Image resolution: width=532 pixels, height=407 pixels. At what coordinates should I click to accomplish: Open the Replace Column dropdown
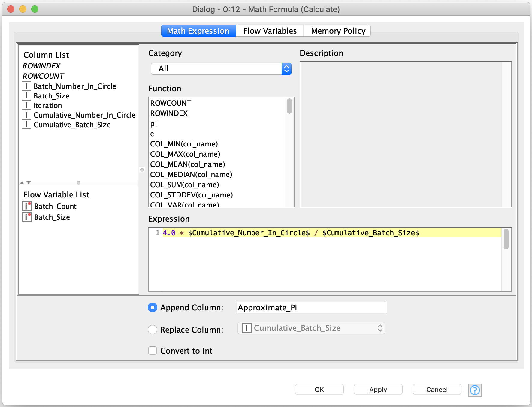point(380,328)
